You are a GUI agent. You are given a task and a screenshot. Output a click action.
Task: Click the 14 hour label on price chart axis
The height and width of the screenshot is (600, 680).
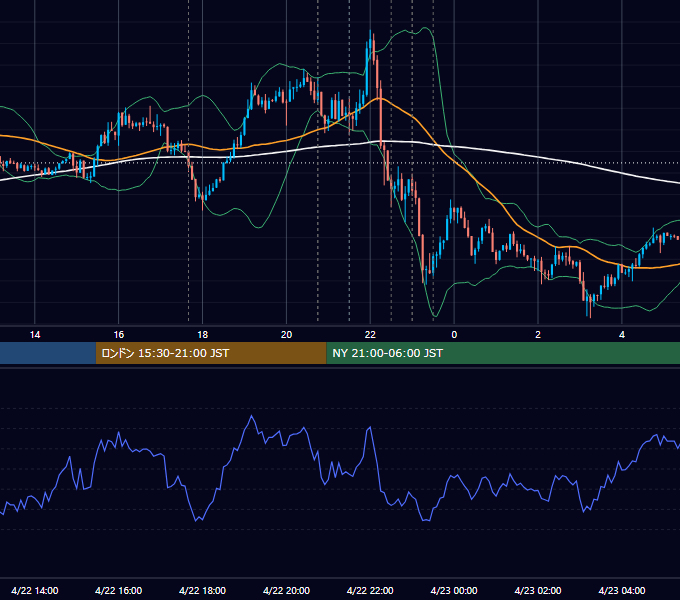[x=35, y=335]
